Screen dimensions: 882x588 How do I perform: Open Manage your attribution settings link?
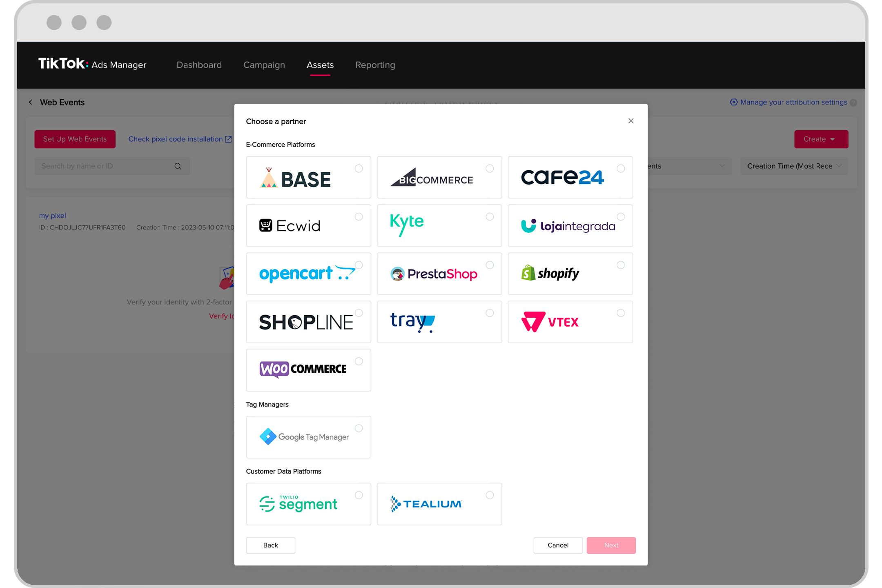[x=793, y=102]
